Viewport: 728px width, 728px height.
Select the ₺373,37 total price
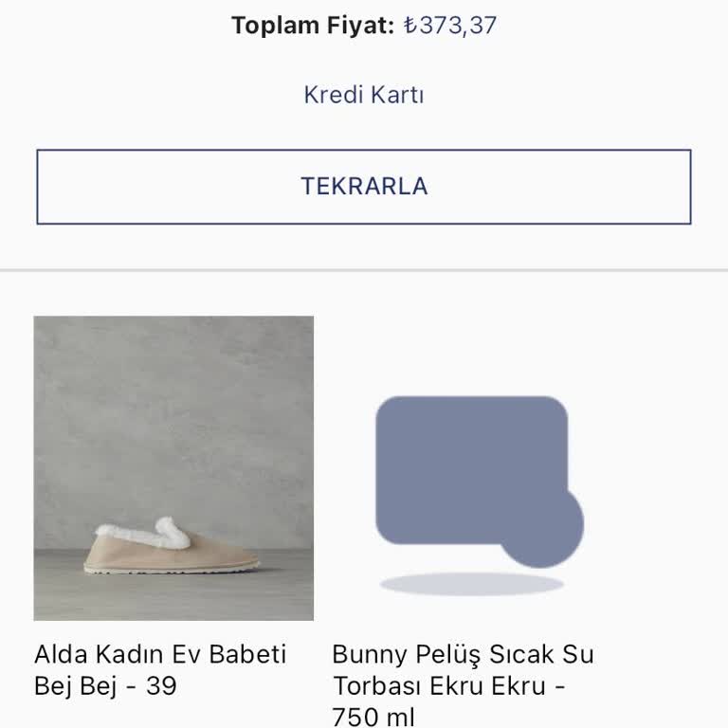(449, 26)
